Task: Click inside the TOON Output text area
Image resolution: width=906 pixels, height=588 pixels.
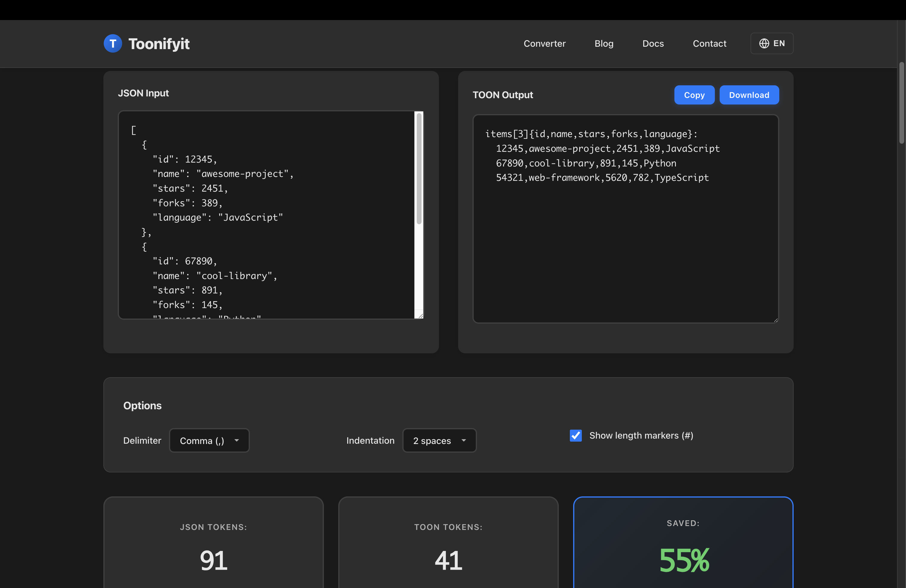Action: tap(626, 219)
